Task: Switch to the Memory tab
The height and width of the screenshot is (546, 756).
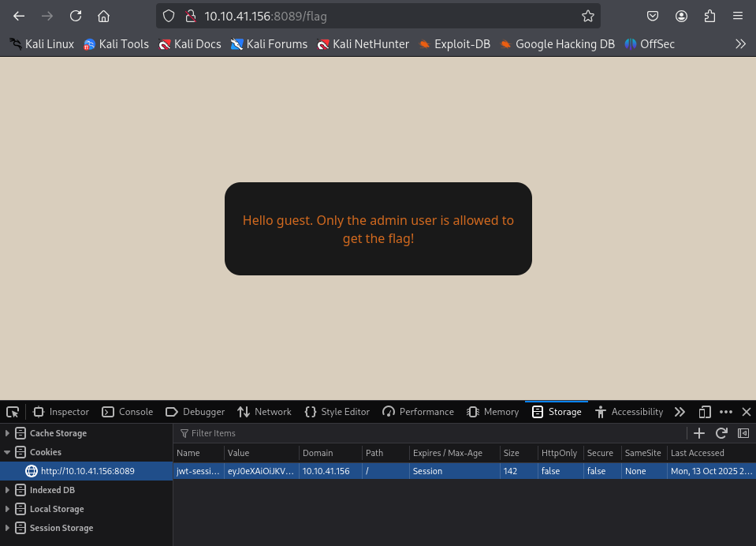Action: pos(493,412)
